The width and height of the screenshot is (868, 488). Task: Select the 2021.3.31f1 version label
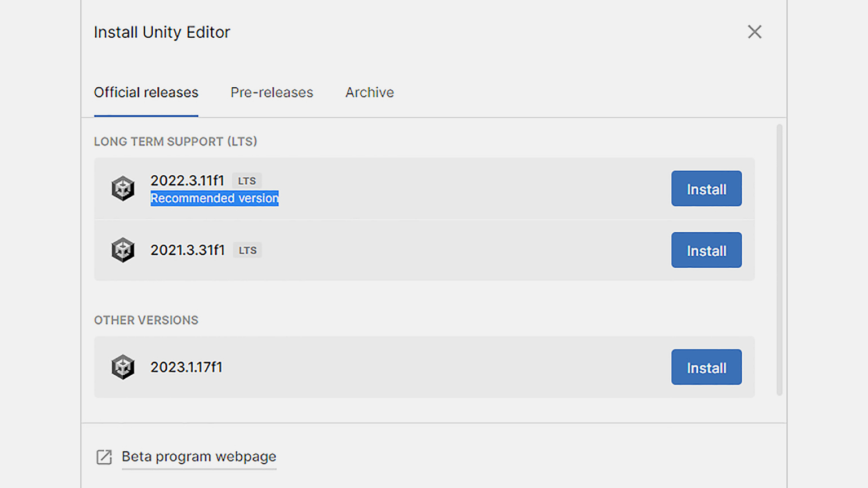pos(187,250)
